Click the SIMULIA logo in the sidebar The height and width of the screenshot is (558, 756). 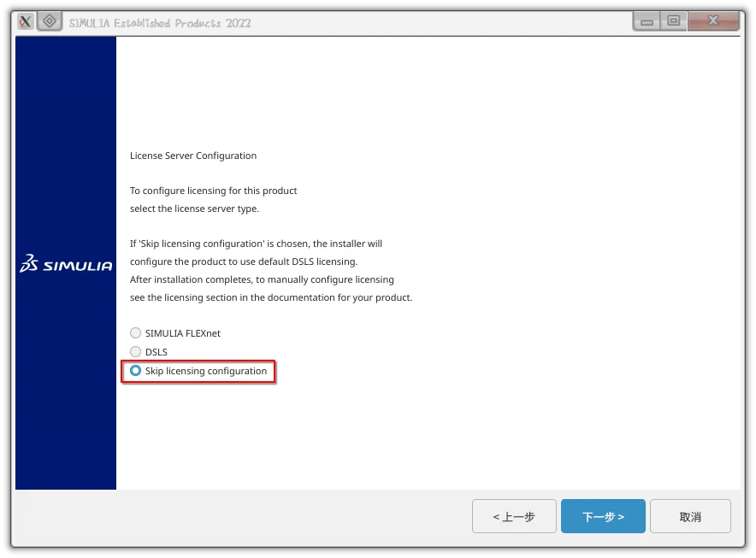[x=66, y=264]
